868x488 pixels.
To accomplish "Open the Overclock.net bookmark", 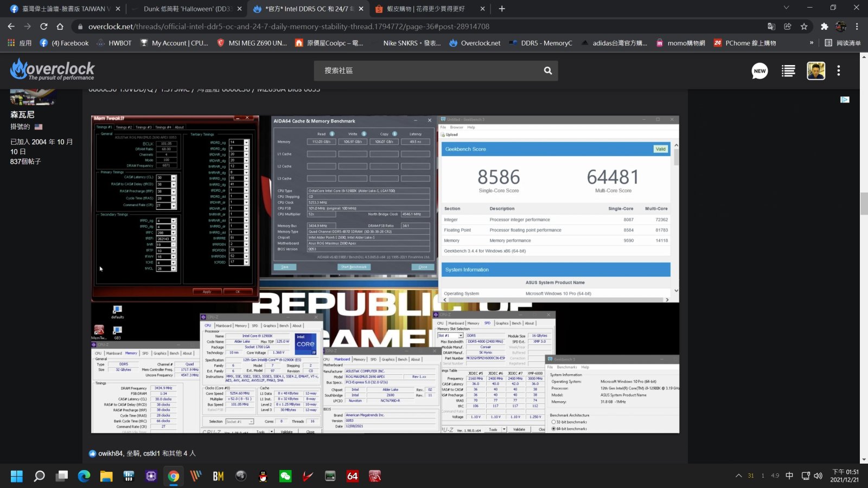I will tap(475, 43).
